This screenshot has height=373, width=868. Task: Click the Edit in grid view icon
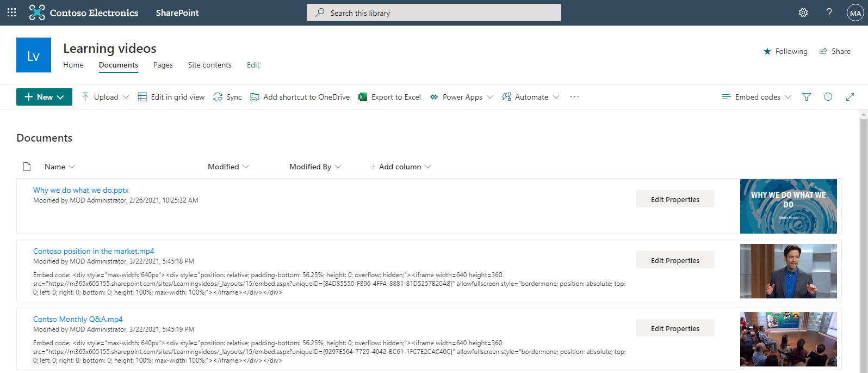click(142, 97)
